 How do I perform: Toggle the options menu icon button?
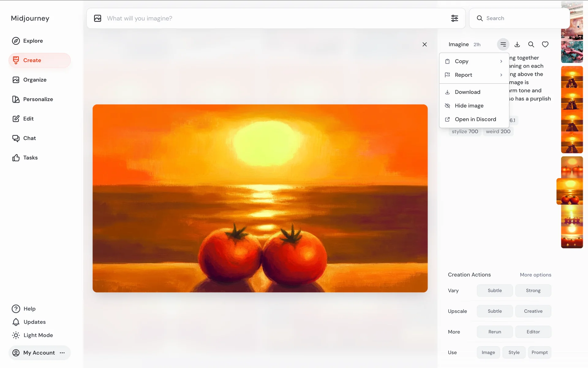[503, 44]
